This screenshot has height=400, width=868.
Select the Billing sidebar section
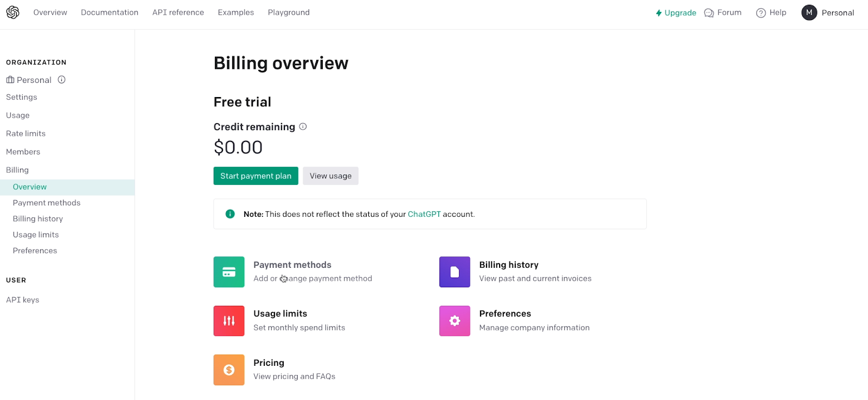point(17,170)
